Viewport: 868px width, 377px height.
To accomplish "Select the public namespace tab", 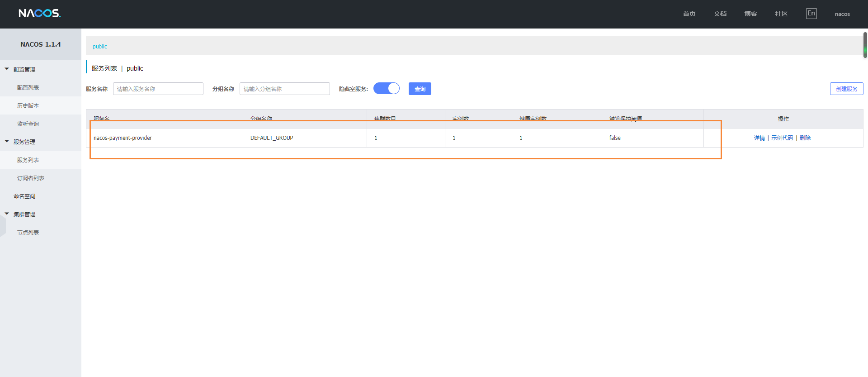I will (x=100, y=46).
